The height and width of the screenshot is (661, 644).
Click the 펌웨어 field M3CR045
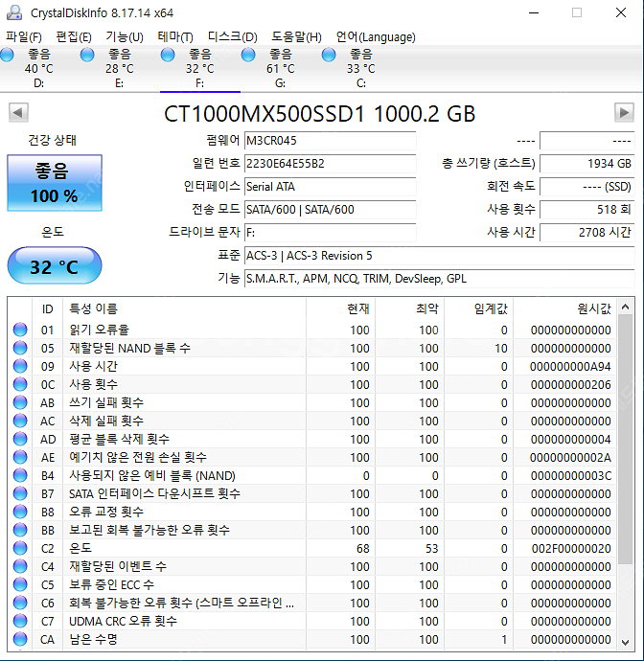pyautogui.click(x=331, y=141)
